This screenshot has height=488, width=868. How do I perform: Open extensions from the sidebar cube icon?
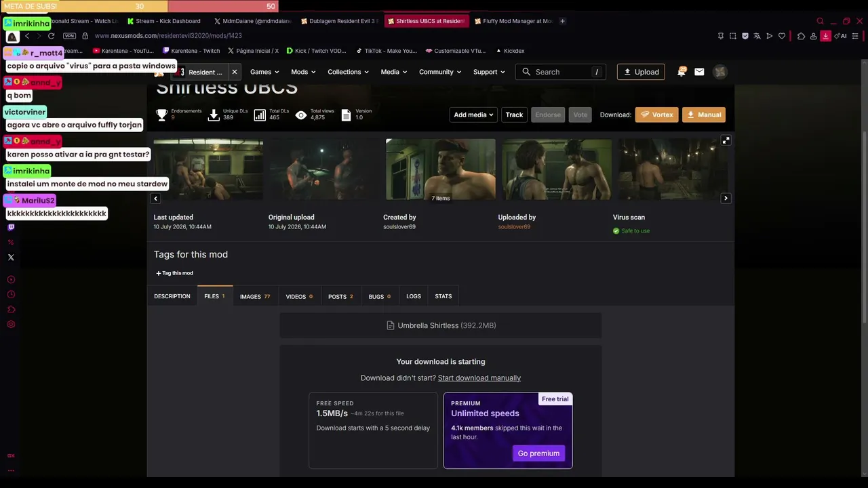pyautogui.click(x=11, y=310)
